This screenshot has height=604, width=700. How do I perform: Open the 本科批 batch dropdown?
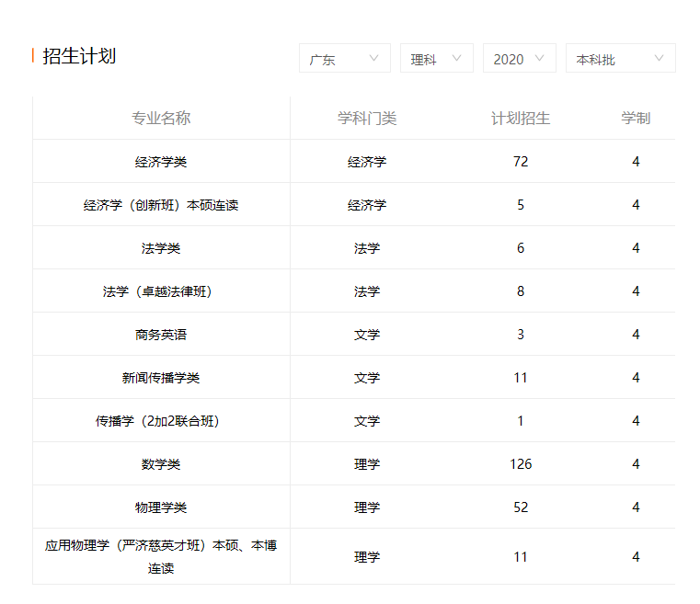pyautogui.click(x=621, y=58)
